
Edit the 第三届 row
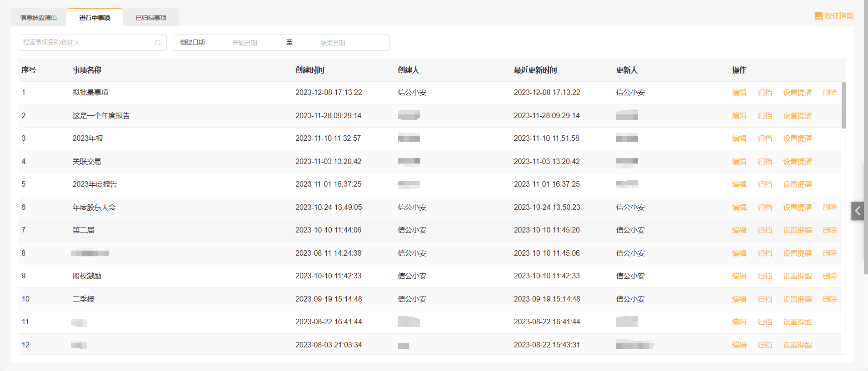coord(739,230)
